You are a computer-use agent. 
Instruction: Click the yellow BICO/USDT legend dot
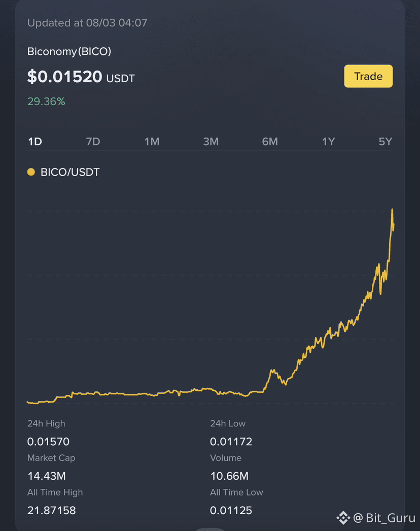(31, 172)
